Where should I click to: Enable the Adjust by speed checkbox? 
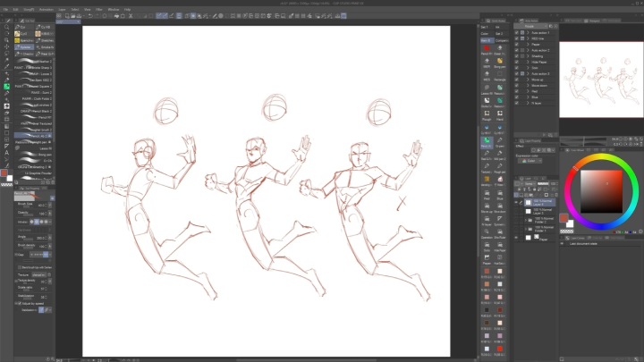tap(20, 303)
